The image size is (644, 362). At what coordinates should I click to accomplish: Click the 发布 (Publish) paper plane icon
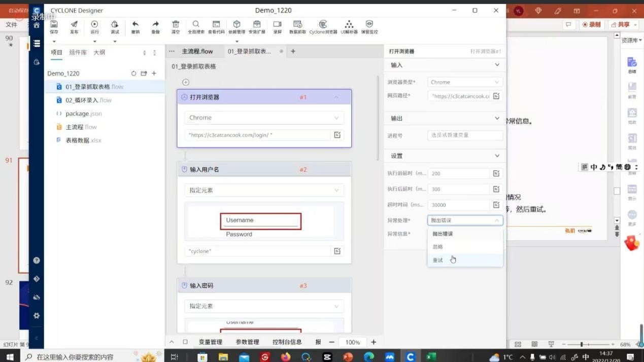(74, 26)
